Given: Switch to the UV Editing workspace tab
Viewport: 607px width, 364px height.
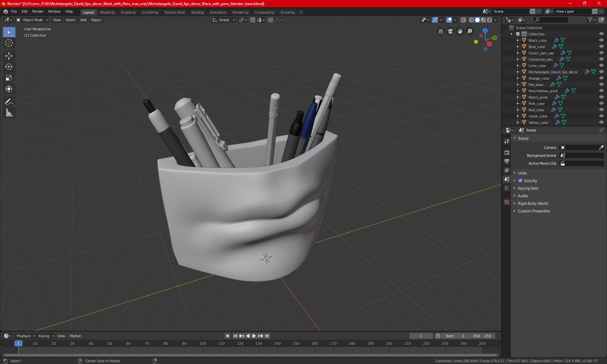Looking at the screenshot, I should [x=150, y=12].
